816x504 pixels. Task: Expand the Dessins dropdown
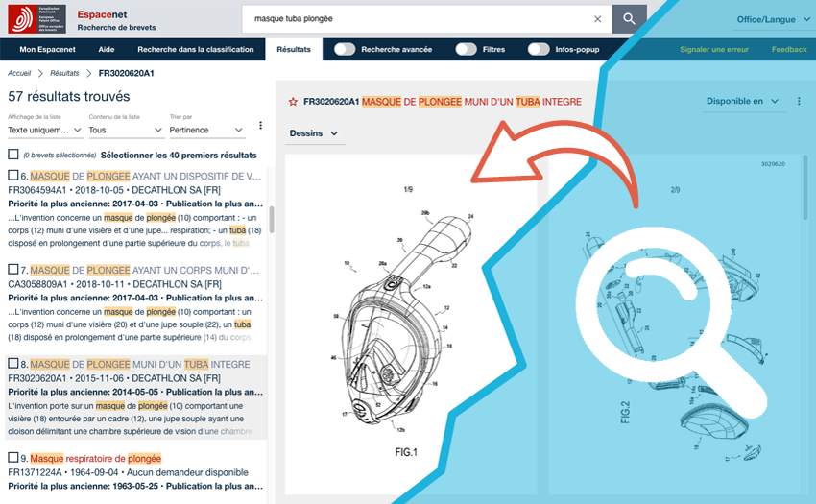315,133
